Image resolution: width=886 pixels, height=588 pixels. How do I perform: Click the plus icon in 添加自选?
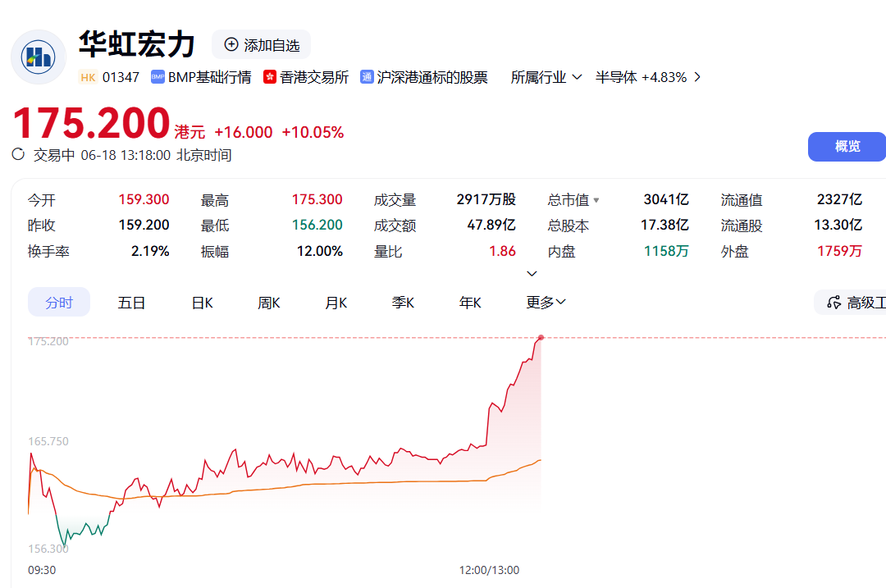pyautogui.click(x=231, y=44)
